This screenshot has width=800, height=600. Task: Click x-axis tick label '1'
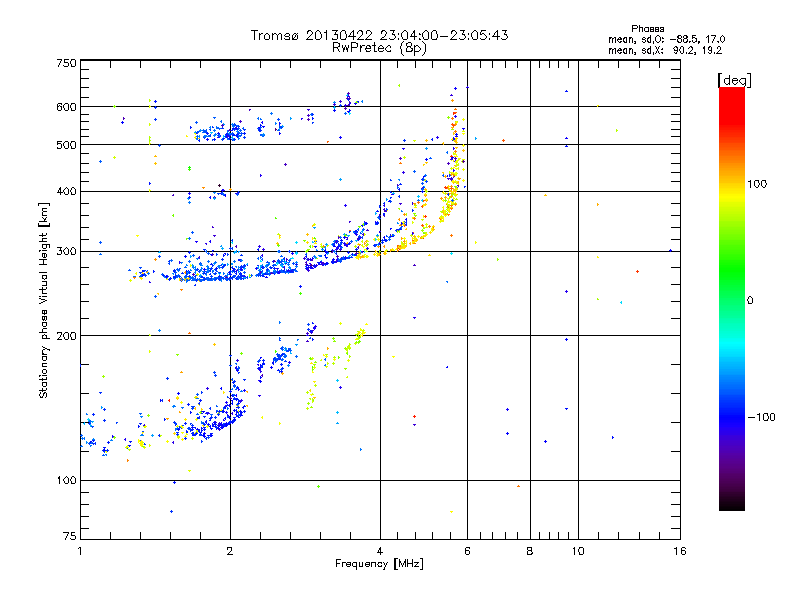80,551
